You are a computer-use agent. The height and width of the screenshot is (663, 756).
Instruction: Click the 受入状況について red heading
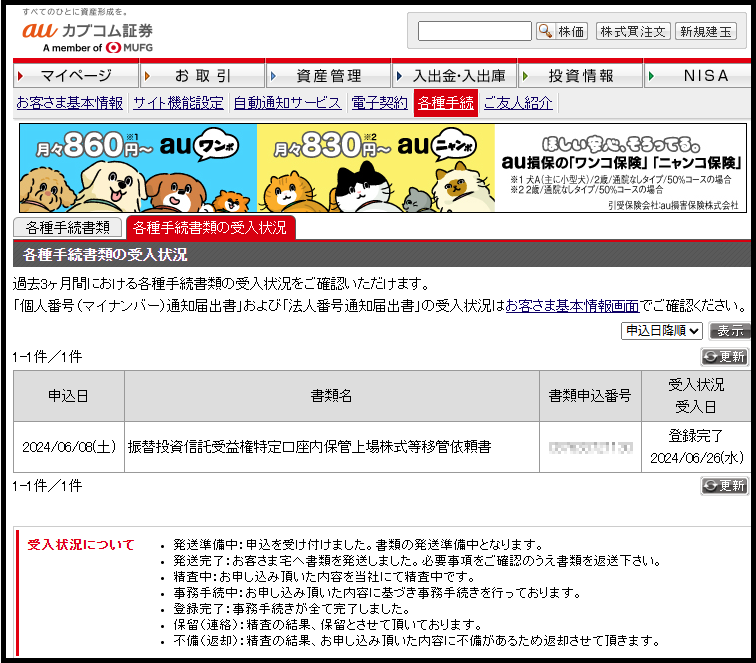coord(81,544)
